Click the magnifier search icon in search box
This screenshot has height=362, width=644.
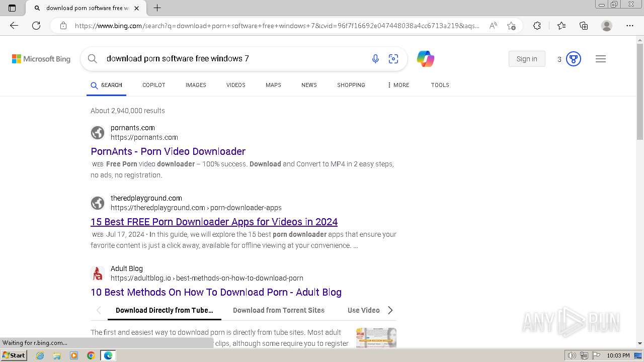pos(93,59)
